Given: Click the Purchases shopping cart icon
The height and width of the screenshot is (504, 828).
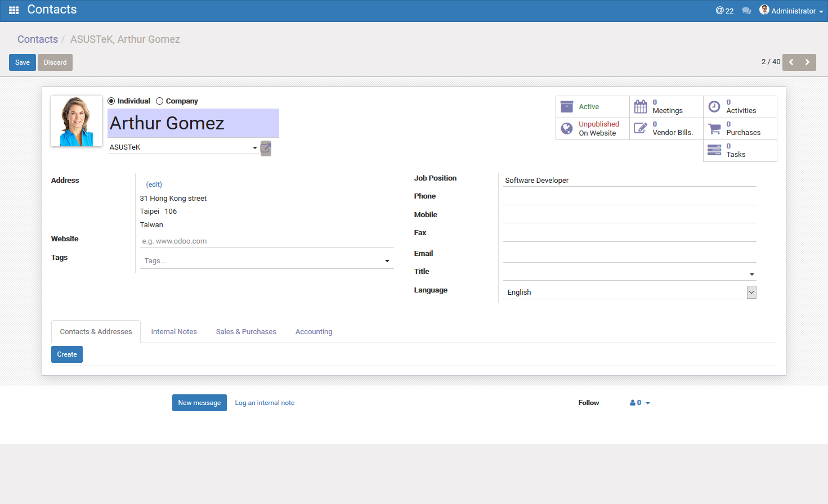Looking at the screenshot, I should [x=714, y=129].
